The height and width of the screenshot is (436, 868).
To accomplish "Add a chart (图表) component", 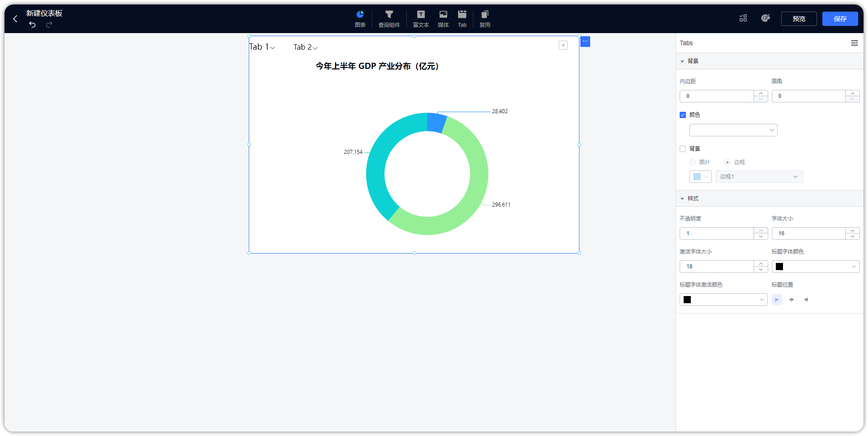I will (360, 19).
